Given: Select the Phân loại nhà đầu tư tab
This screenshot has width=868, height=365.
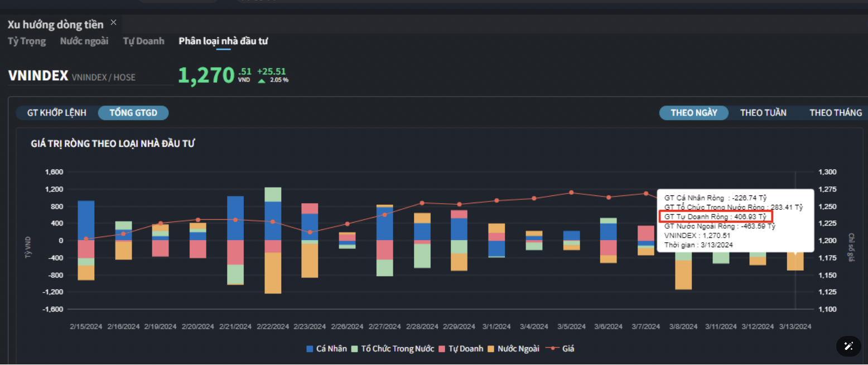Looking at the screenshot, I should (x=223, y=41).
